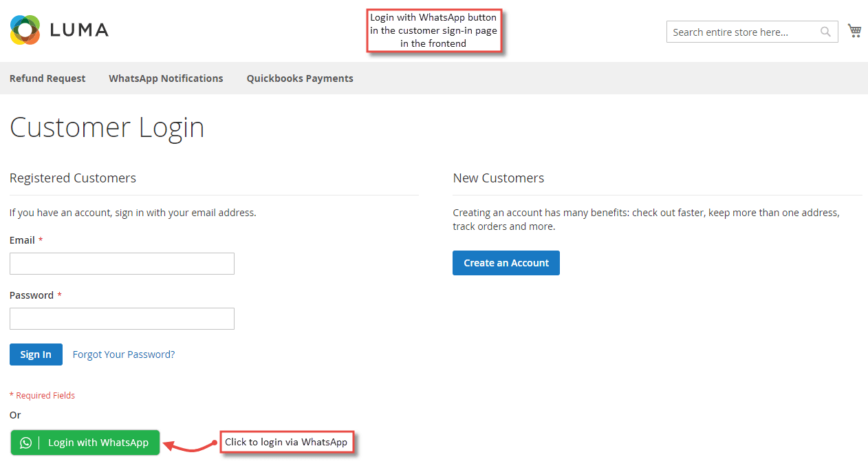Click the LUMA wordmark text
The width and height of the screenshot is (868, 466).
tap(79, 30)
